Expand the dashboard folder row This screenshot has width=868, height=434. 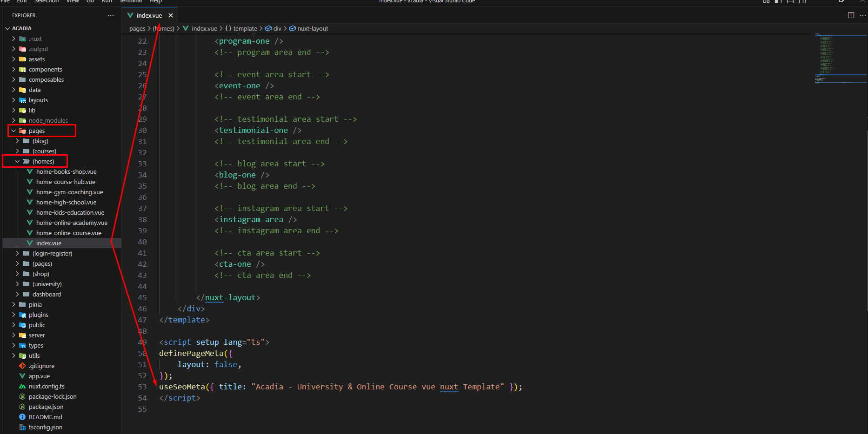click(62, 294)
